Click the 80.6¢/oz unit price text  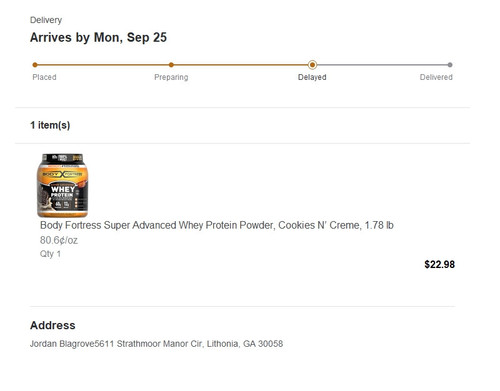tap(59, 240)
